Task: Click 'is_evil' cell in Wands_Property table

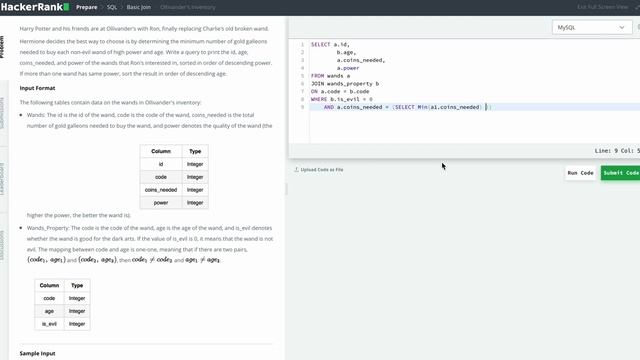Action: click(49, 324)
